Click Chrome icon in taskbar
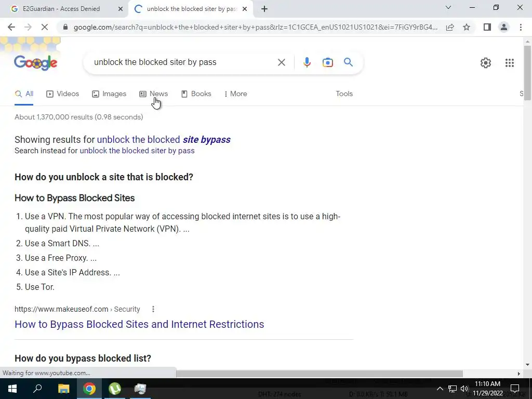The height and width of the screenshot is (399, 532). [89, 389]
